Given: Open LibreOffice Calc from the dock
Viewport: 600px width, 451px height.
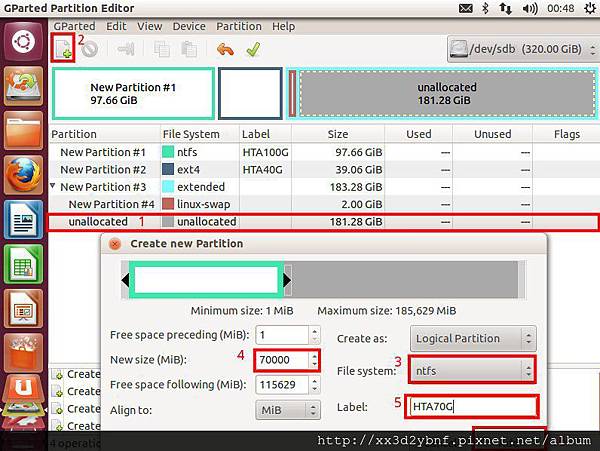Looking at the screenshot, I should click(23, 264).
